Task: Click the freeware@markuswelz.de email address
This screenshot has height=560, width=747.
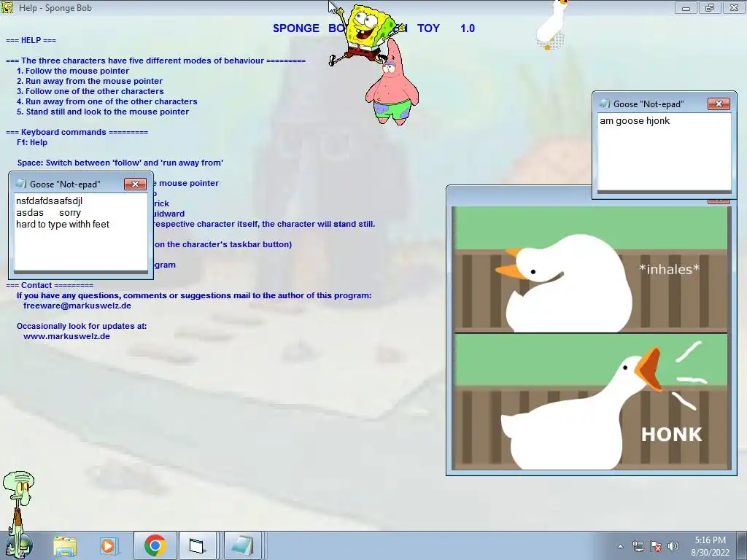Action: click(77, 306)
